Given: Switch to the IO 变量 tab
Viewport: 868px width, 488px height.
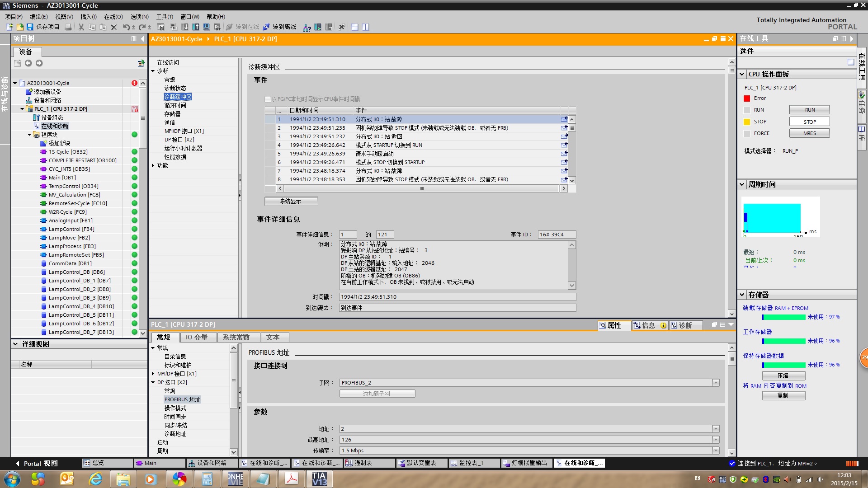Looking at the screenshot, I should click(196, 338).
